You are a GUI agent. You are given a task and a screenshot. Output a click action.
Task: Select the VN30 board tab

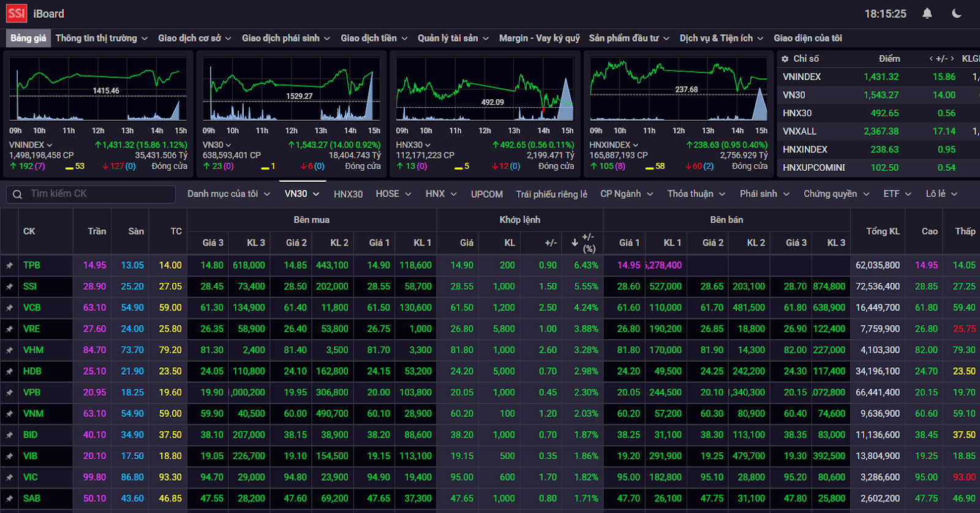click(302, 194)
